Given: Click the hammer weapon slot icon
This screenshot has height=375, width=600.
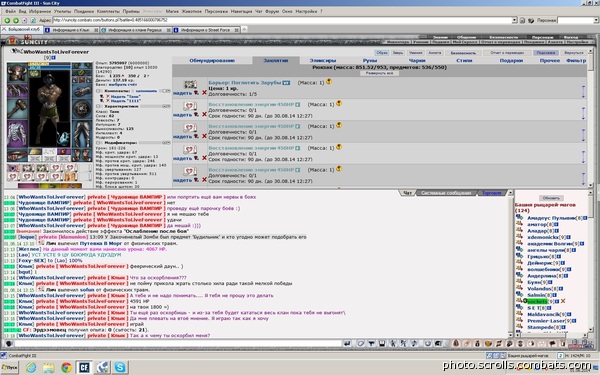Looking at the screenshot, I should click(17, 108).
